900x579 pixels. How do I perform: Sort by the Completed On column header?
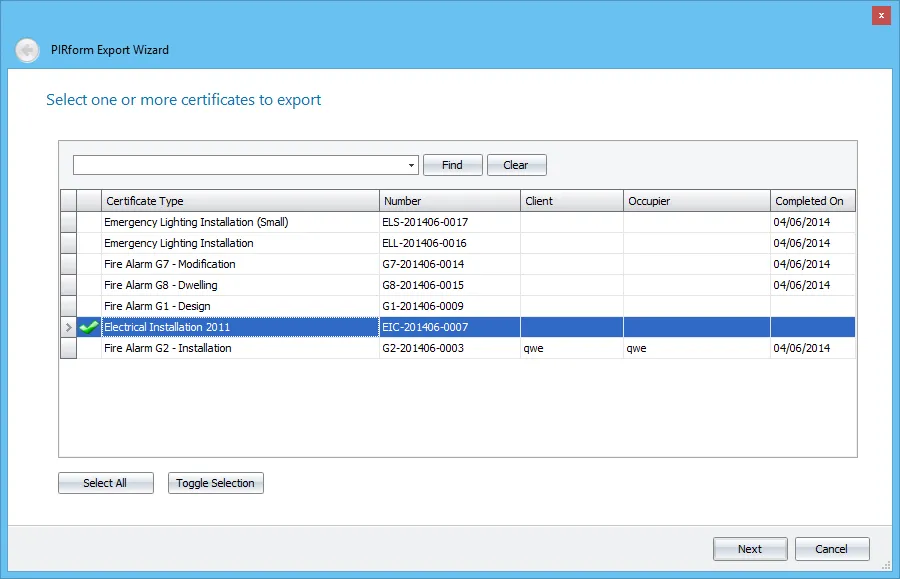(x=812, y=200)
